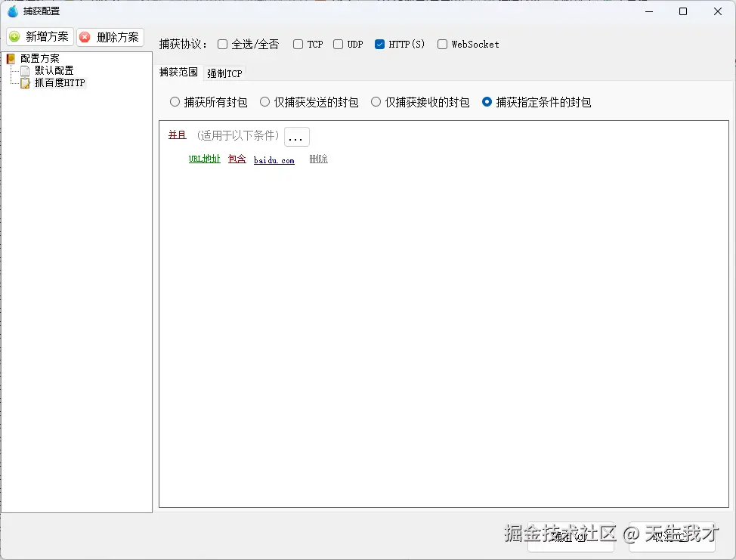Click the 抓百度HTTP edit-note icon
736x560 pixels.
point(25,83)
